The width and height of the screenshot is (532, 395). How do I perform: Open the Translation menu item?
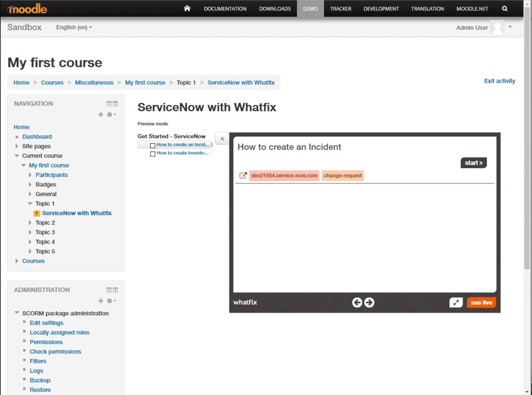pyautogui.click(x=428, y=9)
